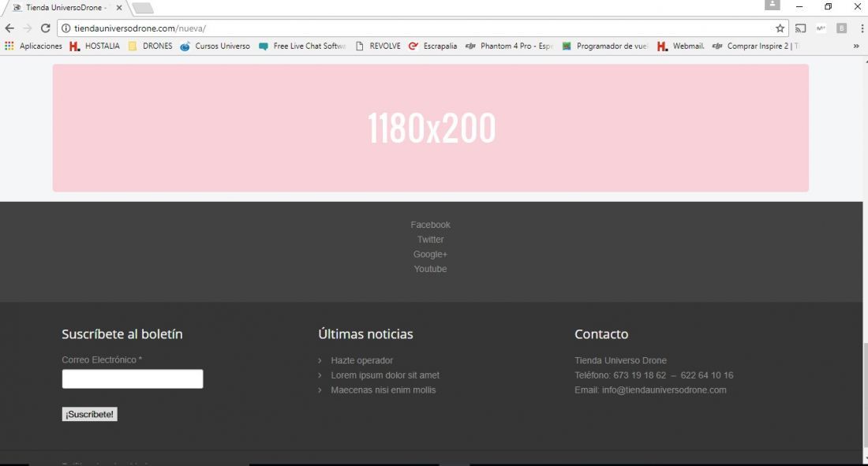Open Chrome's three-dot menu
Image resolution: width=868 pixels, height=466 pixels.
(x=862, y=28)
